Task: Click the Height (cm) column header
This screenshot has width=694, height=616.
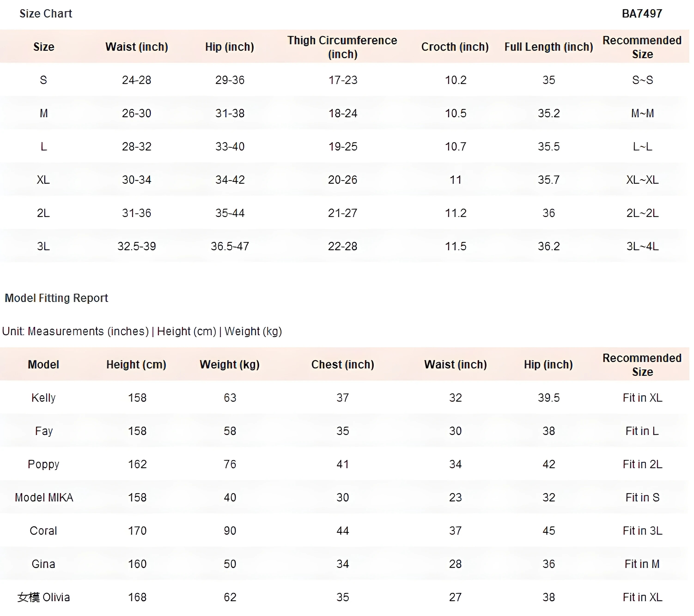Action: click(137, 365)
